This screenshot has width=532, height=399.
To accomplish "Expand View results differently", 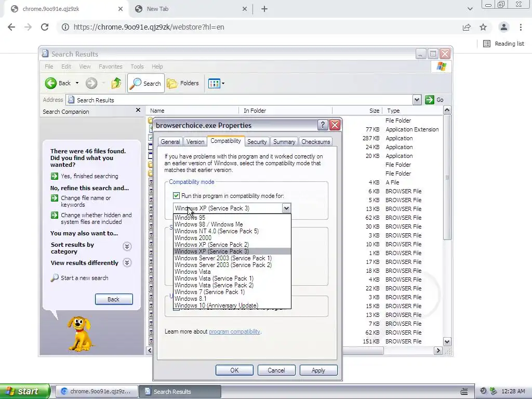I will tap(127, 262).
